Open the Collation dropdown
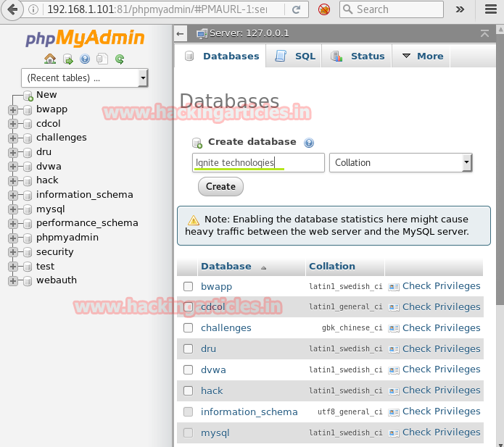This screenshot has height=447, width=504. [400, 163]
